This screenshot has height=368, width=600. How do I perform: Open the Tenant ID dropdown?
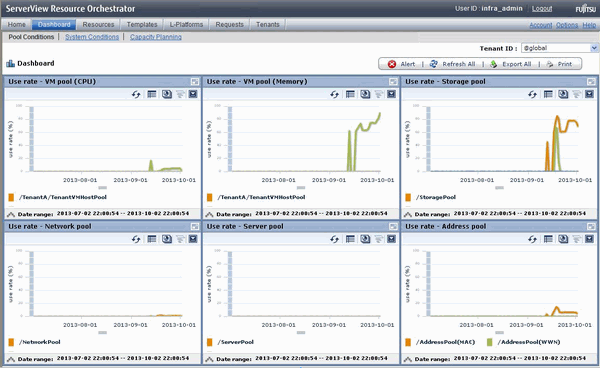coord(593,48)
